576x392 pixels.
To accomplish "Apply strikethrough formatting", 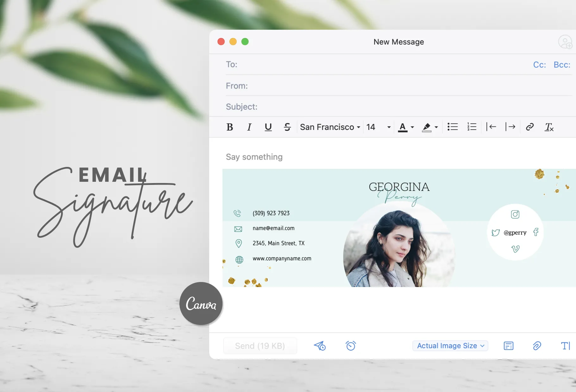I will [287, 127].
